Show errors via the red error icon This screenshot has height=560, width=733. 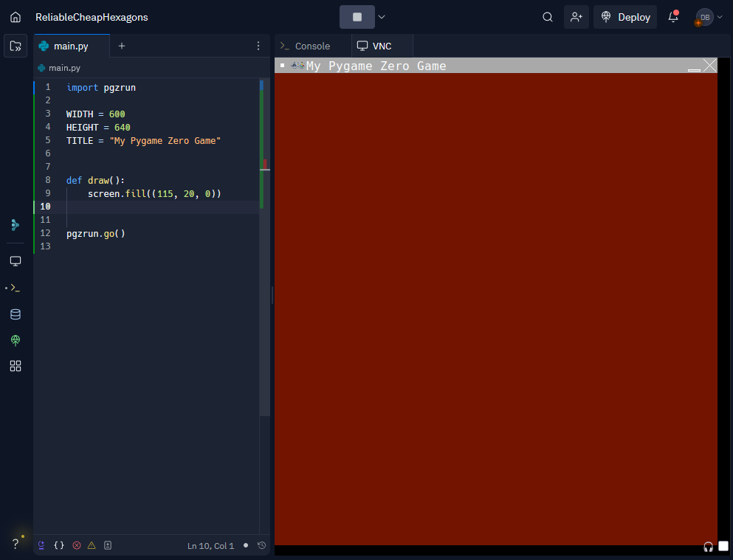click(x=77, y=545)
